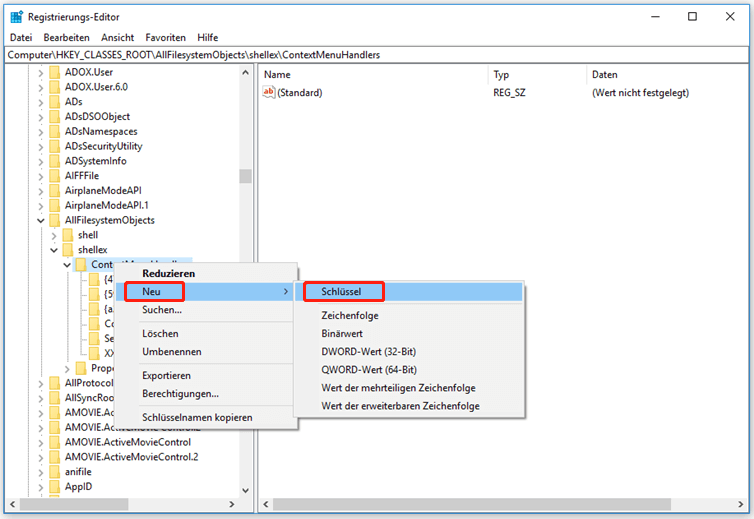This screenshot has width=754, height=519.
Task: Select the ADOX.User folder icon
Action: (54, 72)
